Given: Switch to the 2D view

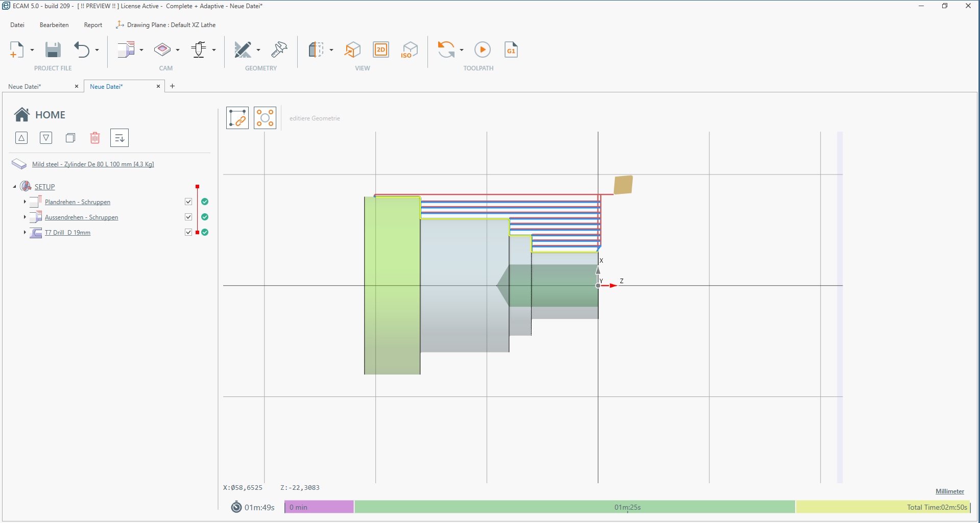Looking at the screenshot, I should click(x=381, y=50).
